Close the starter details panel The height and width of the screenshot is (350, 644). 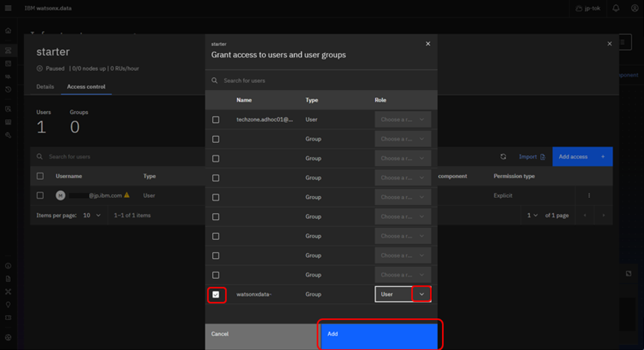[609, 44]
